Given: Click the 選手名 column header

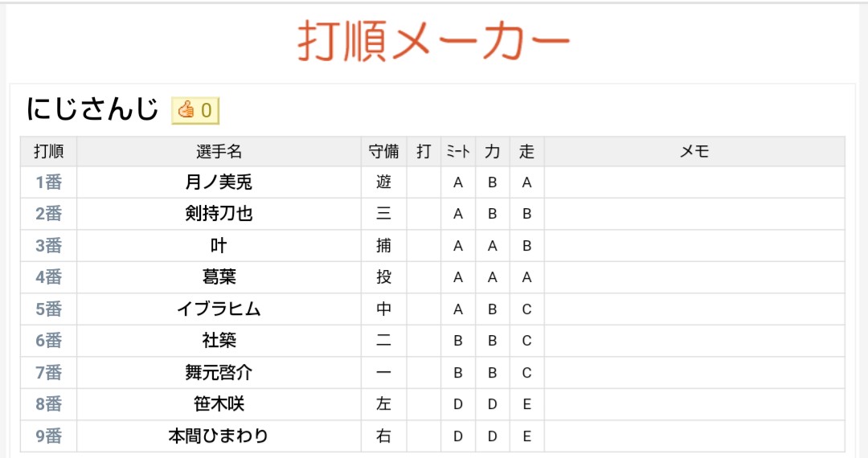Looking at the screenshot, I should (219, 151).
